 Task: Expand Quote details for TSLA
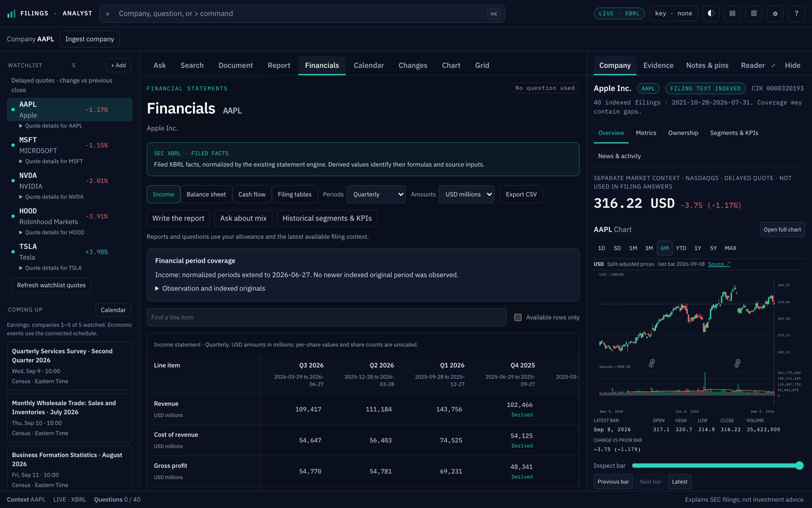point(50,268)
